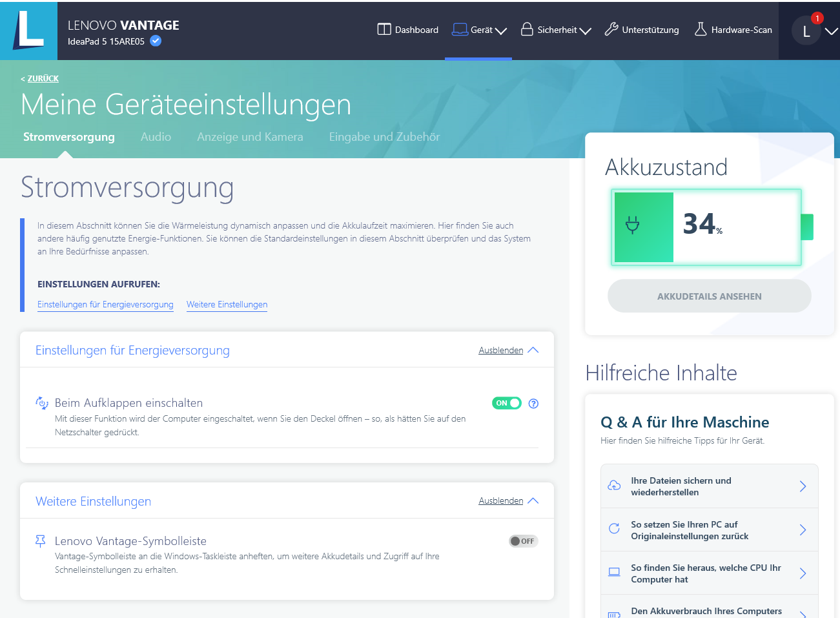Viewport: 840px width, 618px height.
Task: Open chevron for welche CPU tip
Action: click(x=803, y=573)
